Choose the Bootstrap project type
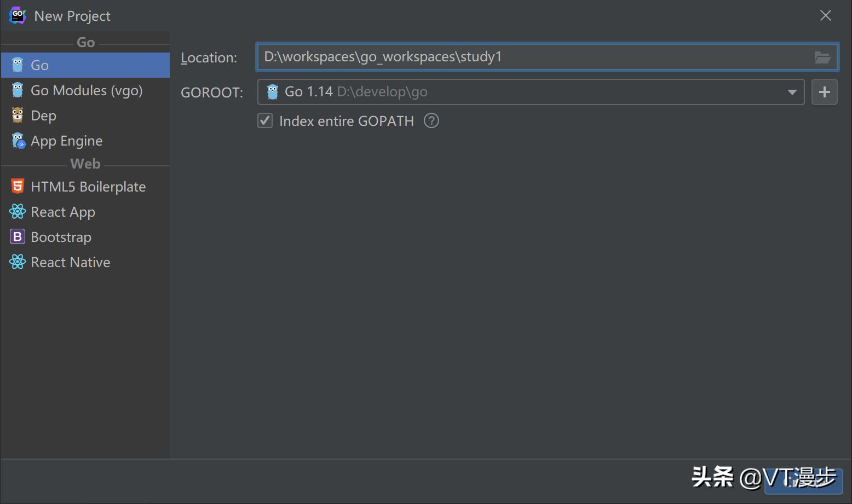852x504 pixels. coord(85,237)
